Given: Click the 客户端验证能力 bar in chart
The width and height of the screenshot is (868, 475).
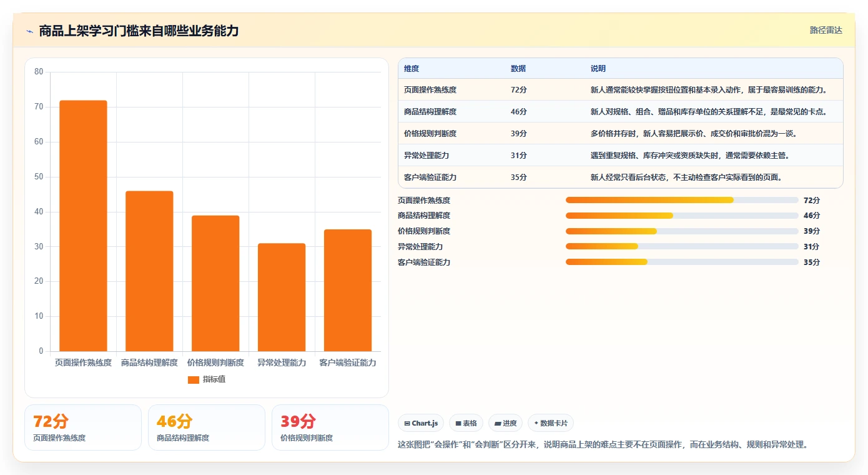Looking at the screenshot, I should (348, 290).
